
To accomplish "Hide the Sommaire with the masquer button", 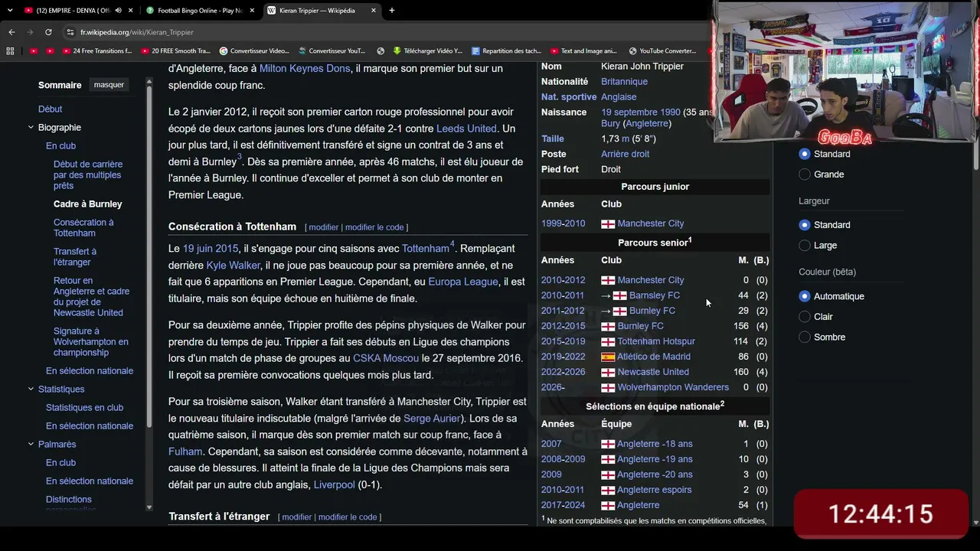I will click(109, 85).
